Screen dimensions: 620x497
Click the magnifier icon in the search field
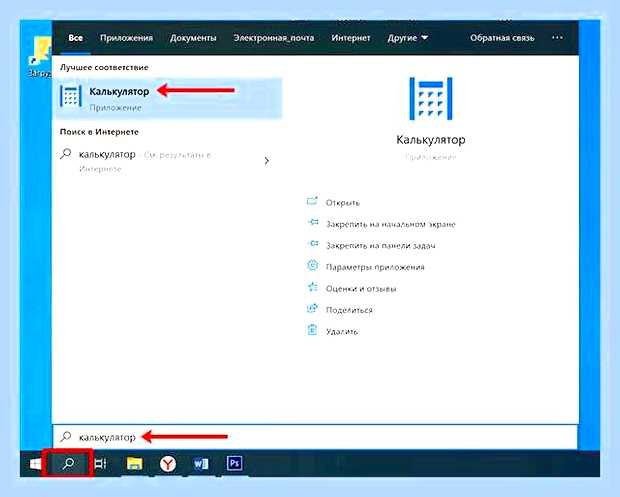coord(66,437)
